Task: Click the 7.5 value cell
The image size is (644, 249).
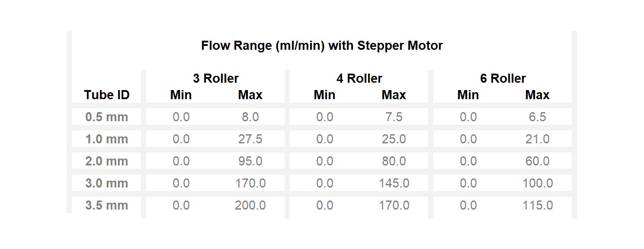Action: pyautogui.click(x=394, y=117)
